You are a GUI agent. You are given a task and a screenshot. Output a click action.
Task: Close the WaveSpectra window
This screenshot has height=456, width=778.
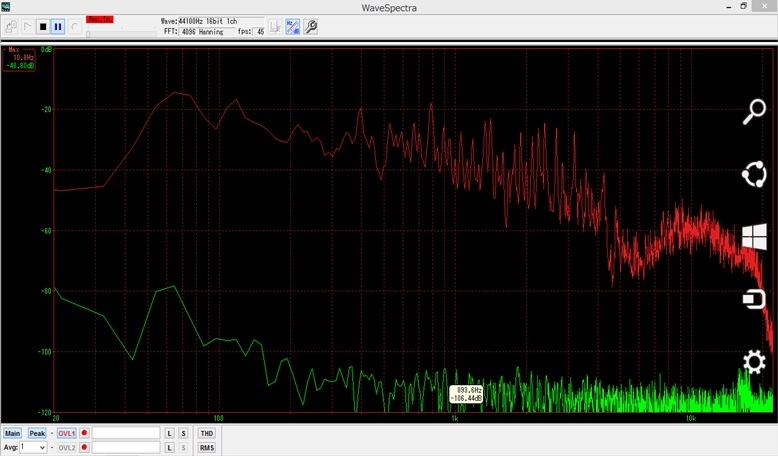pyautogui.click(x=765, y=6)
